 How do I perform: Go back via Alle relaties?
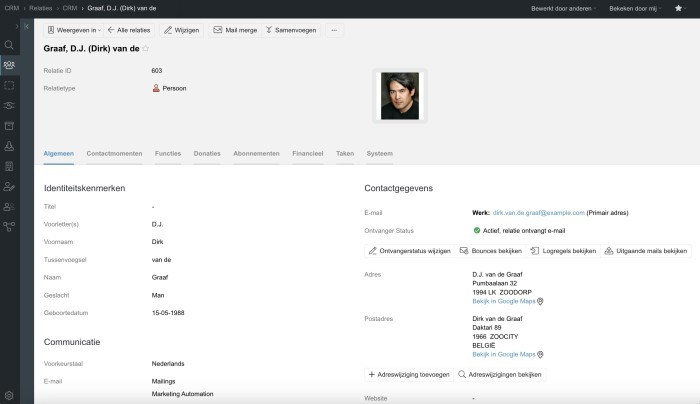[130, 30]
